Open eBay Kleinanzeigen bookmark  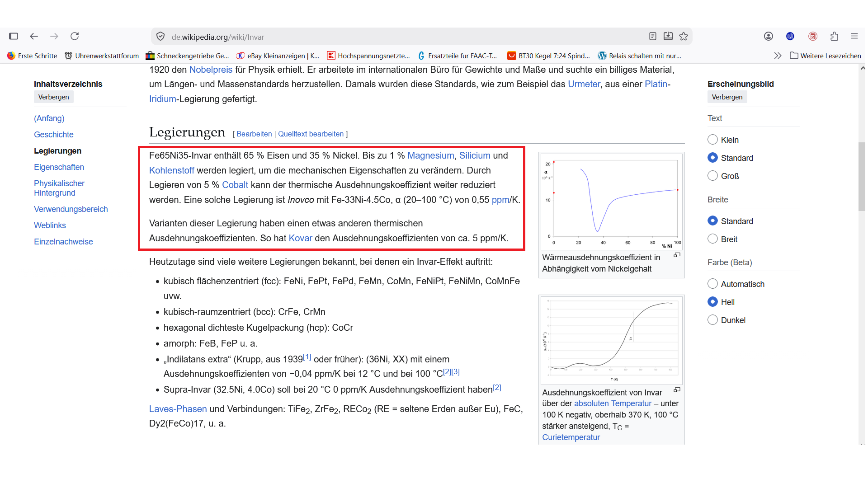pyautogui.click(x=278, y=56)
